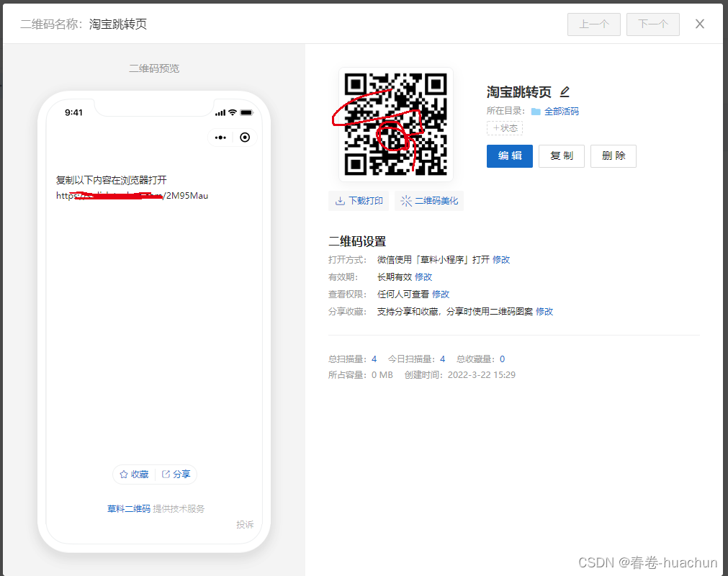The image size is (728, 576).
Task: Click the sparkle icon in 二维码美化
Action: pos(406,200)
